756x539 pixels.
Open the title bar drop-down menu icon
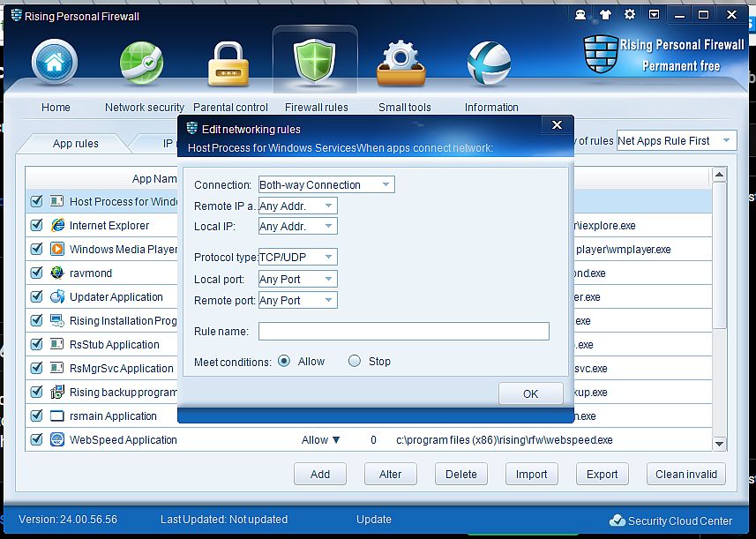(655, 15)
